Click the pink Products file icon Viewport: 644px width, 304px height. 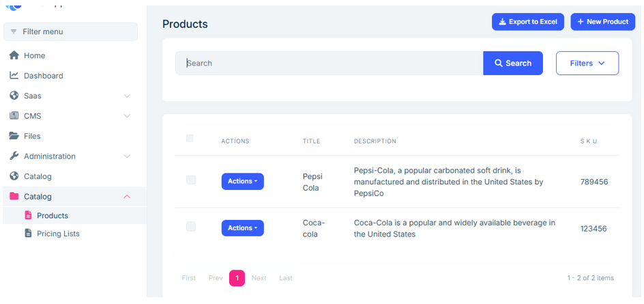click(28, 215)
